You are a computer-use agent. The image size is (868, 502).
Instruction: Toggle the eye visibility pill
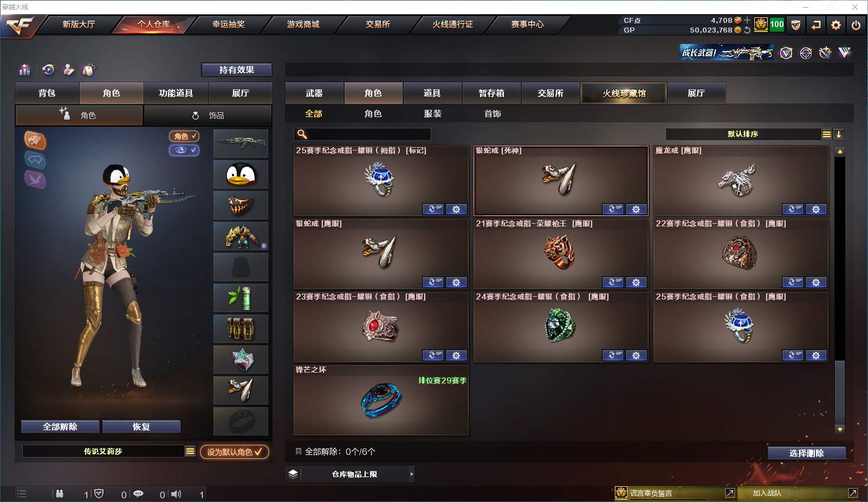[184, 150]
